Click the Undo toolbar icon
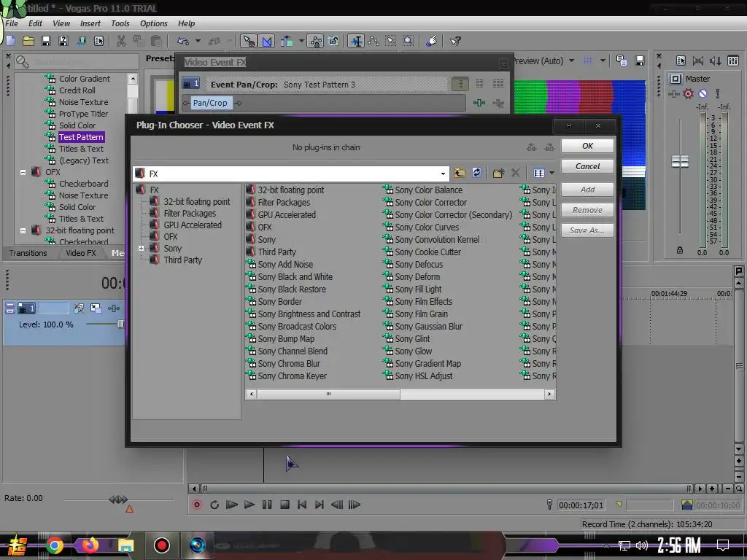The image size is (747, 560). [183, 41]
